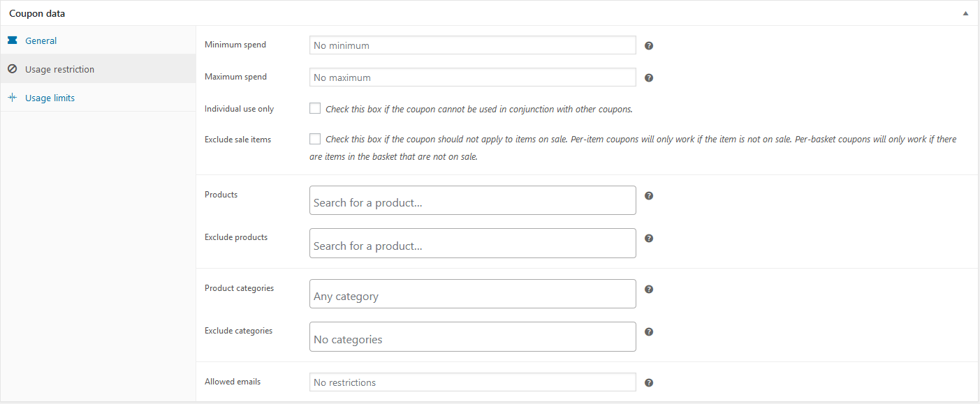Click the help icon beside Exclude categories
Image resolution: width=980 pixels, height=404 pixels.
[x=649, y=331]
